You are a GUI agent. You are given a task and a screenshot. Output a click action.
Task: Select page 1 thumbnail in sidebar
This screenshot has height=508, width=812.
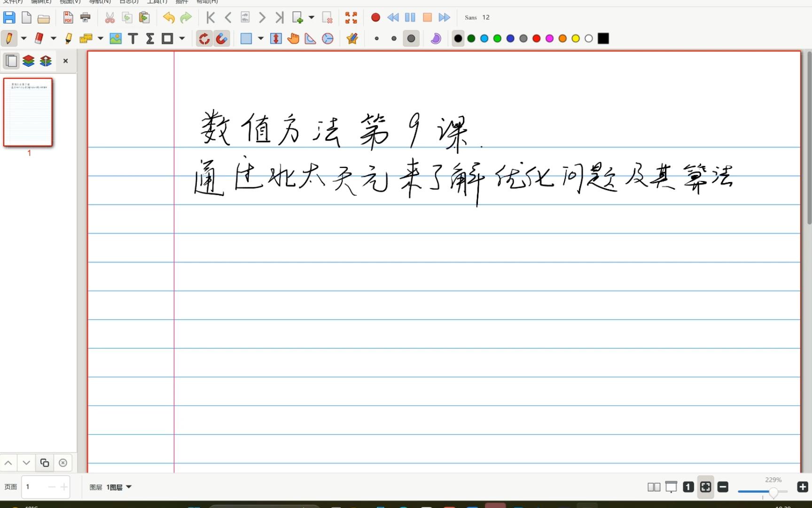tap(28, 112)
